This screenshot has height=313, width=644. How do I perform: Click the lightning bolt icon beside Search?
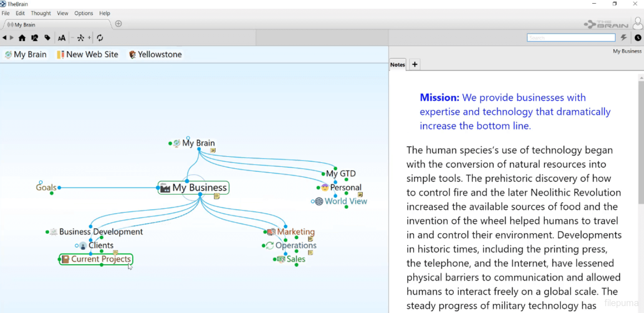coord(624,38)
